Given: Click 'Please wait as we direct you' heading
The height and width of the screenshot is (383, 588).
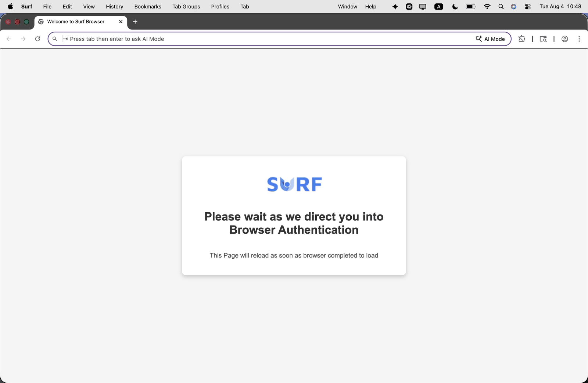Looking at the screenshot, I should [294, 223].
